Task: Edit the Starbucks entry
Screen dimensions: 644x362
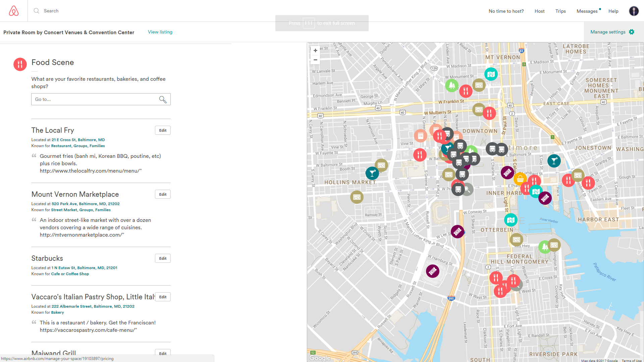Action: tap(163, 258)
